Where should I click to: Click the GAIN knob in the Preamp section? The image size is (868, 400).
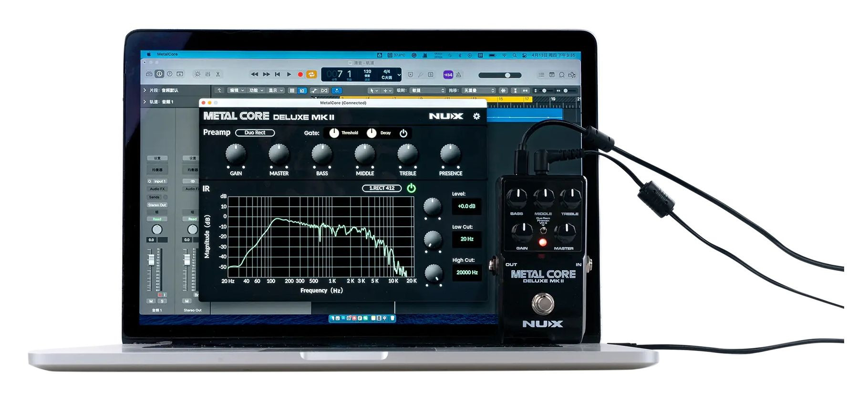pyautogui.click(x=235, y=154)
